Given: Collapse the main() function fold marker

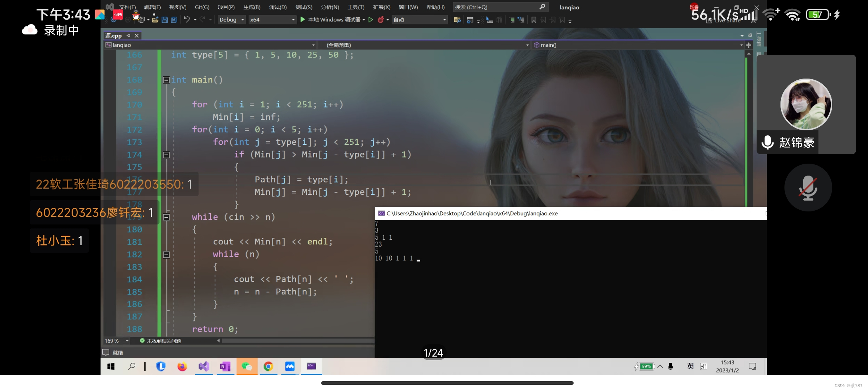Looking at the screenshot, I should coord(166,80).
